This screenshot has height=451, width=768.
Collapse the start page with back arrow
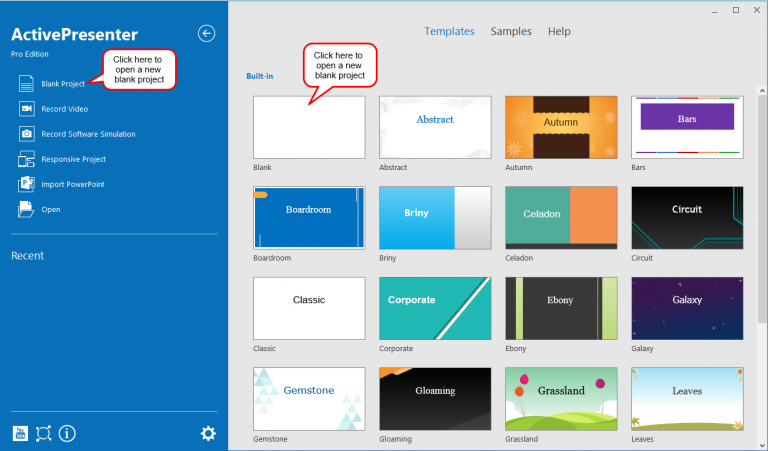(x=206, y=33)
